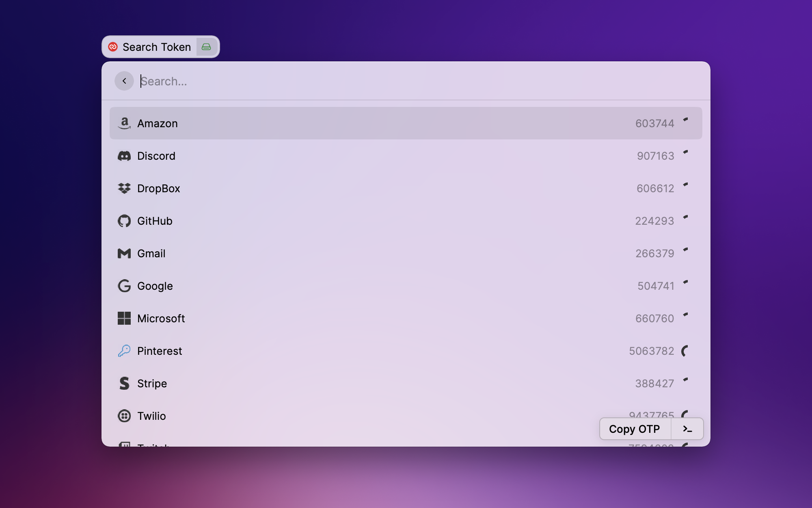The image size is (812, 508).
Task: Click the Pinterest countdown timer indicator
Action: [685, 351]
